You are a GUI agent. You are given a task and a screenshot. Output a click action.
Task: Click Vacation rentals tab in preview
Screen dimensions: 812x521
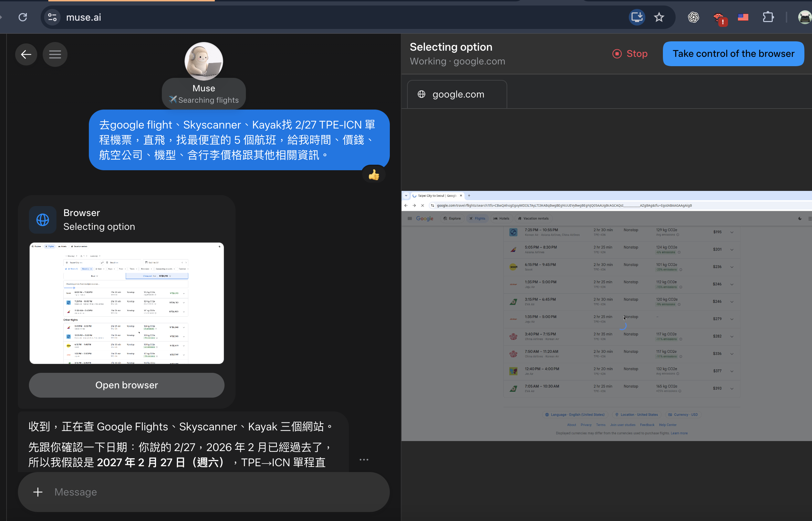[533, 218]
